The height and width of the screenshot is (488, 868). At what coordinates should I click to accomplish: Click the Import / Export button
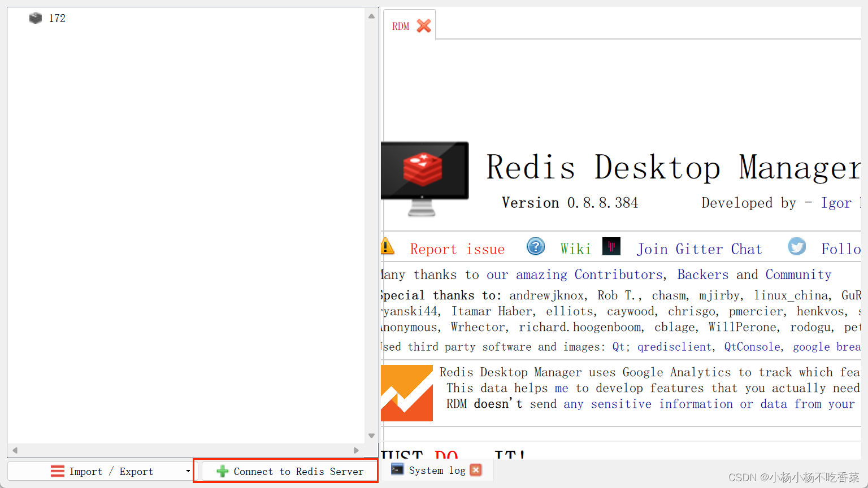click(x=100, y=471)
